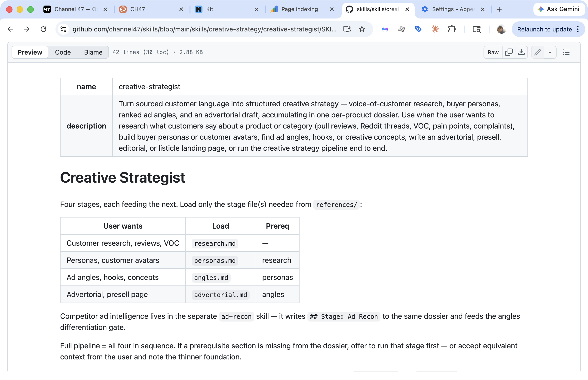Screen dimensions: 588x380
Task: Click the advertorial.md code cell
Action: pyautogui.click(x=220, y=295)
